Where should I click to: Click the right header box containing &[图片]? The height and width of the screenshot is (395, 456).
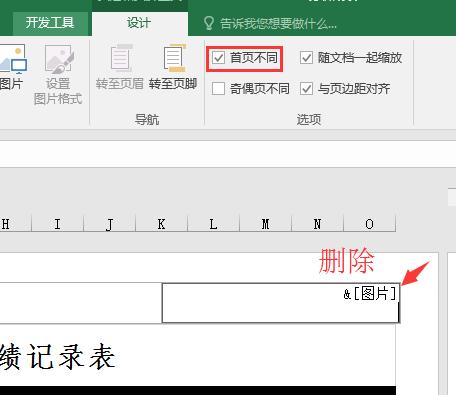click(281, 303)
